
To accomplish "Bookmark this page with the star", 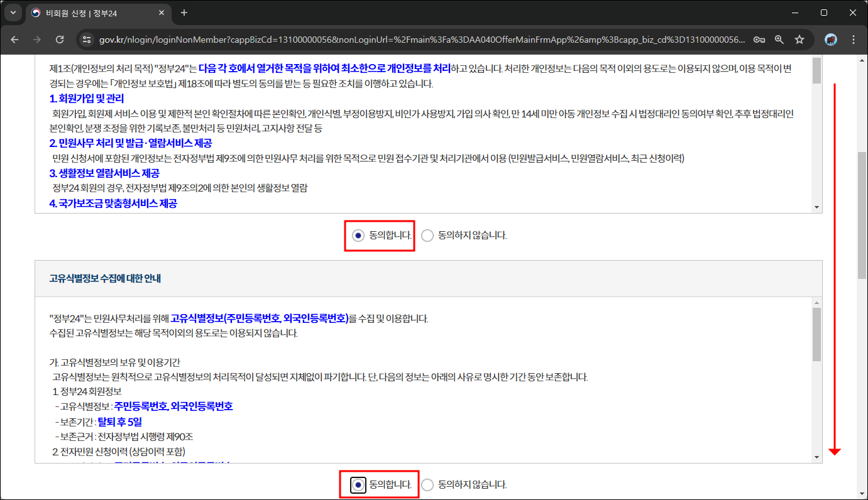I will (799, 39).
